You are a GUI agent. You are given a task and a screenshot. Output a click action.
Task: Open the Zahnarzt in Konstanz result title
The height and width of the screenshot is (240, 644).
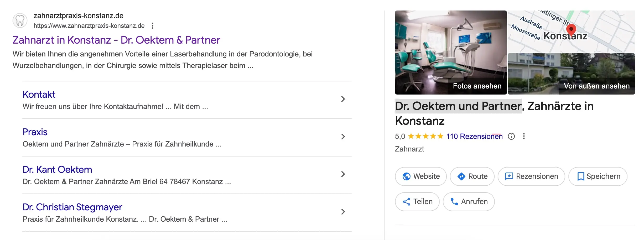tap(116, 40)
